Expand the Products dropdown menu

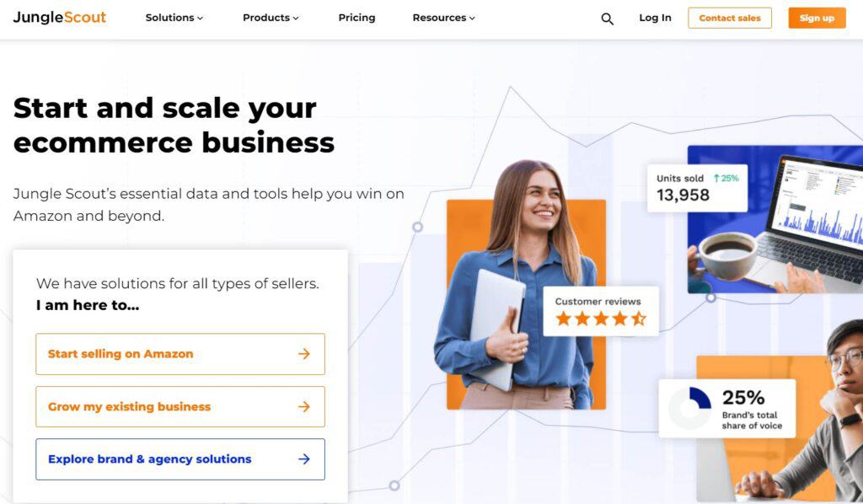[x=271, y=18]
